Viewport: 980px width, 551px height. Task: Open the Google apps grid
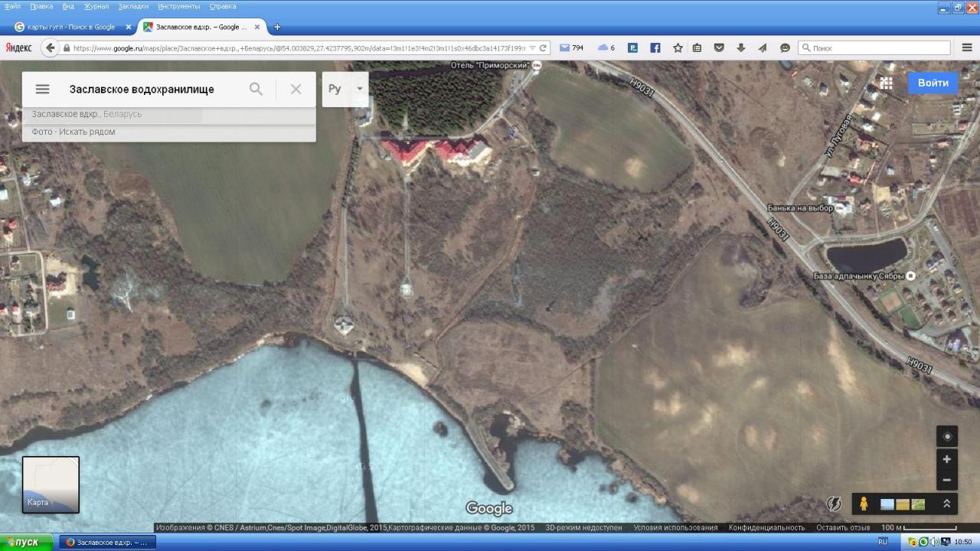pos(886,83)
